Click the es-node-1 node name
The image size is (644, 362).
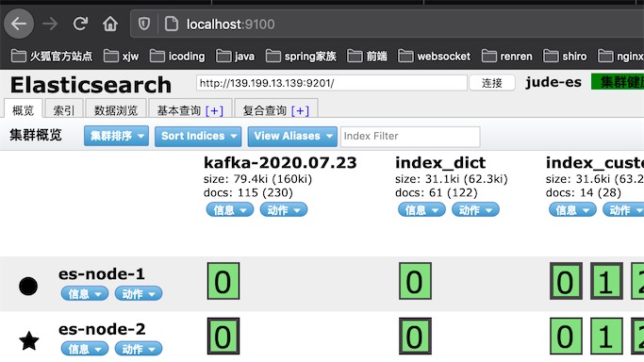pyautogui.click(x=102, y=273)
